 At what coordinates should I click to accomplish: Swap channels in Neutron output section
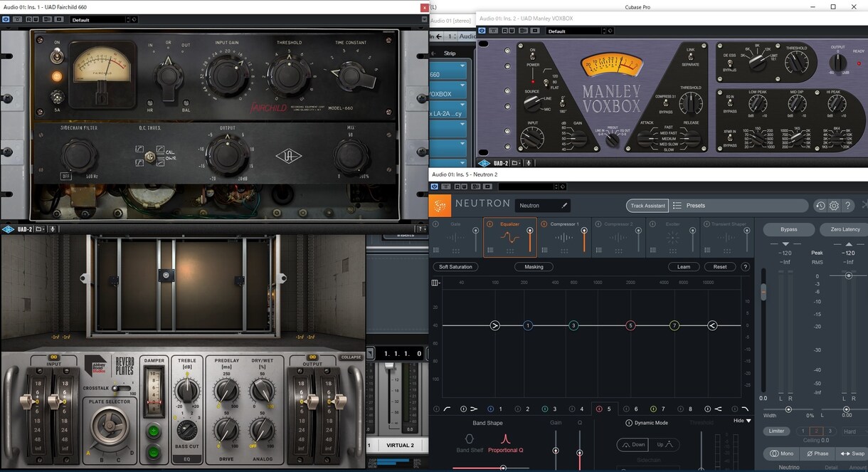point(853,453)
